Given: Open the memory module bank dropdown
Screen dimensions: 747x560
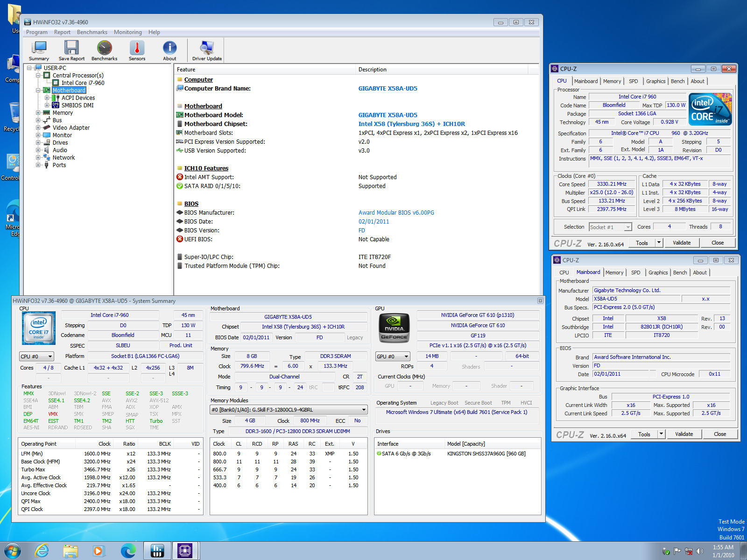Looking at the screenshot, I should click(289, 410).
